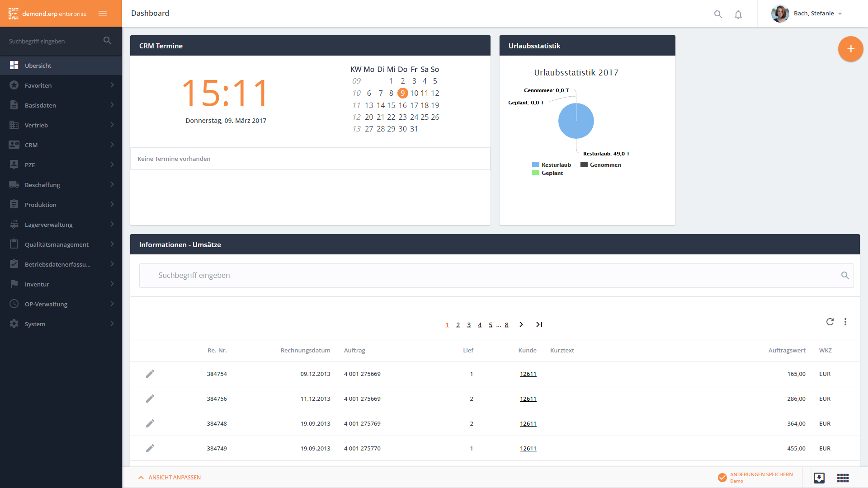Click the notification bell icon

738,14
